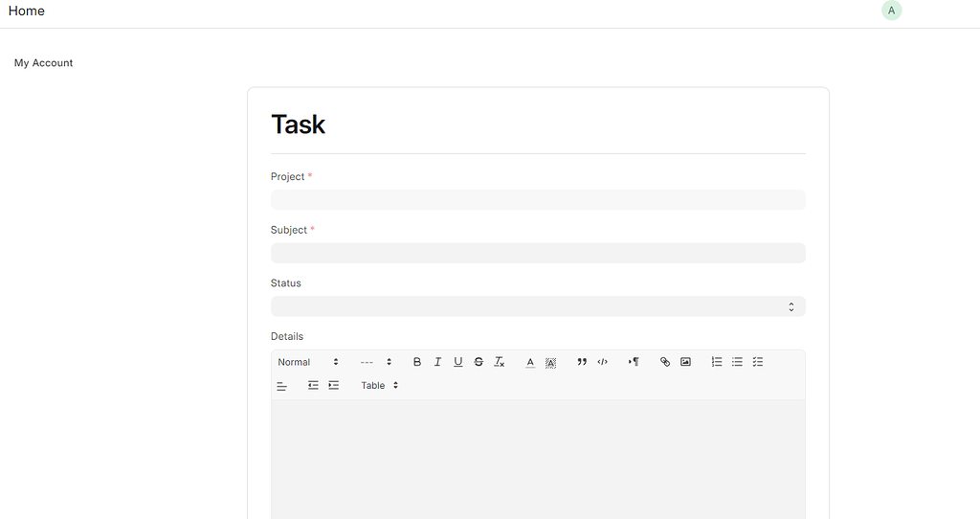Screen dimensions: 980x519
Task: Start an ordered numbered list
Action: pos(717,362)
